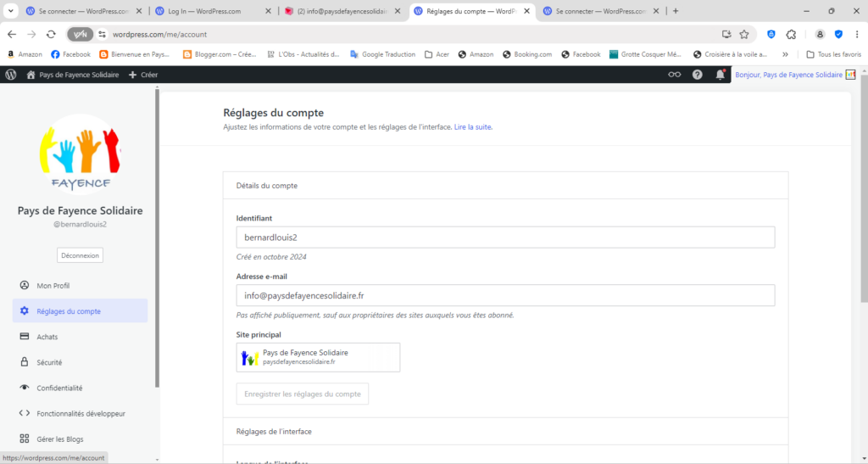Expand hidden bookmarks chevron
Viewport: 868px width, 464px height.
[785, 54]
